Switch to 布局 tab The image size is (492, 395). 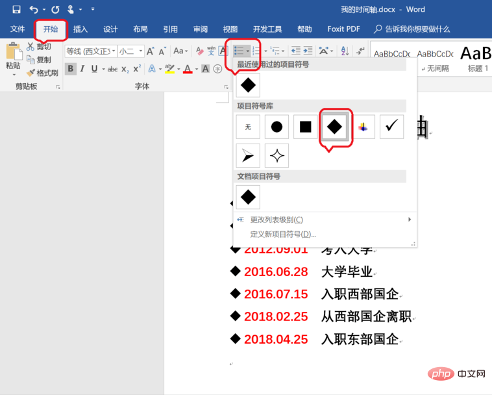pos(140,29)
